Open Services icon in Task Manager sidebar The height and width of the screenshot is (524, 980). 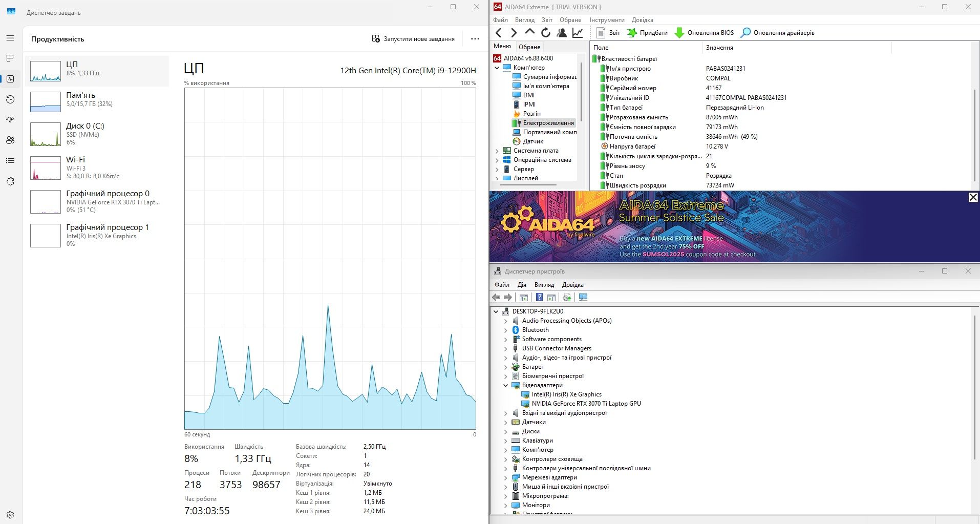(10, 181)
